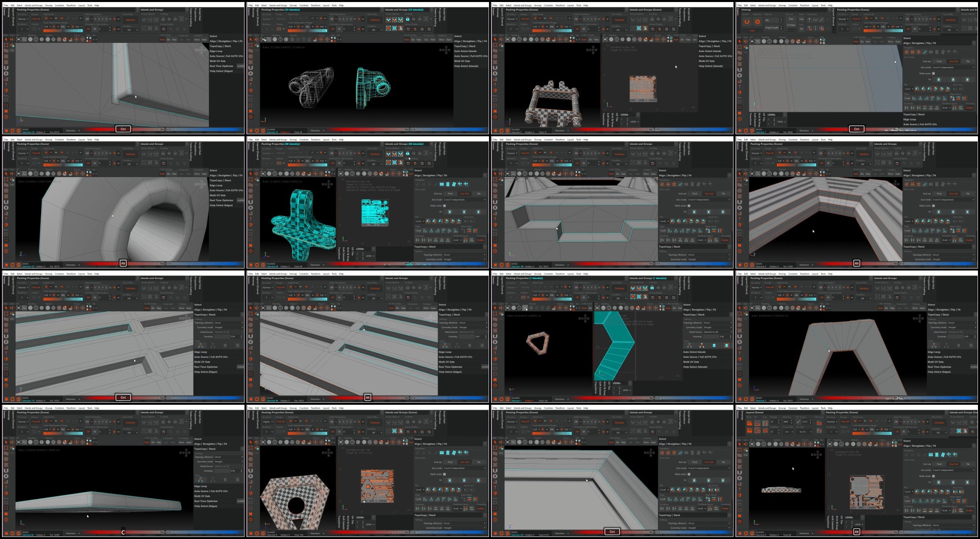Click the checker texture sphere icon in the corner-edge Ctrl frame
The width and height of the screenshot is (980, 539).
(53, 39)
